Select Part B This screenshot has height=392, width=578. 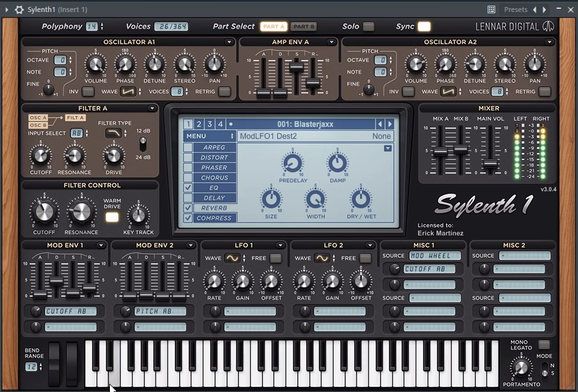304,27
